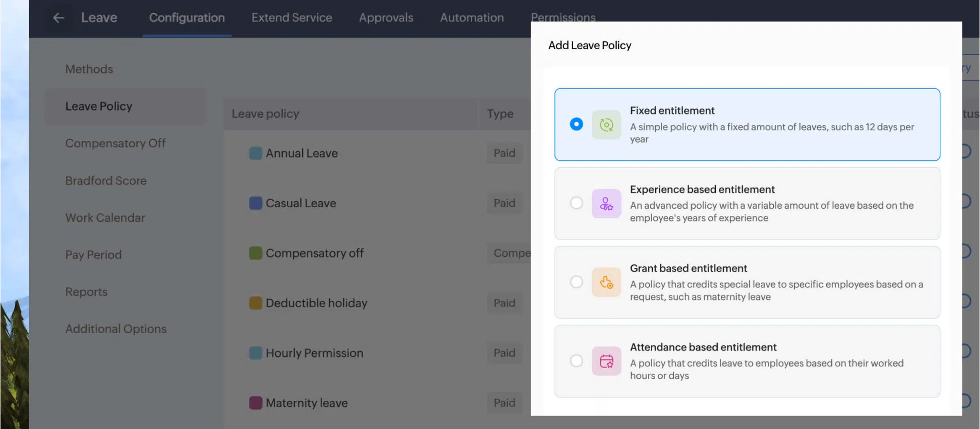Open the Approvals tab
This screenshot has width=980, height=429.
click(x=386, y=18)
